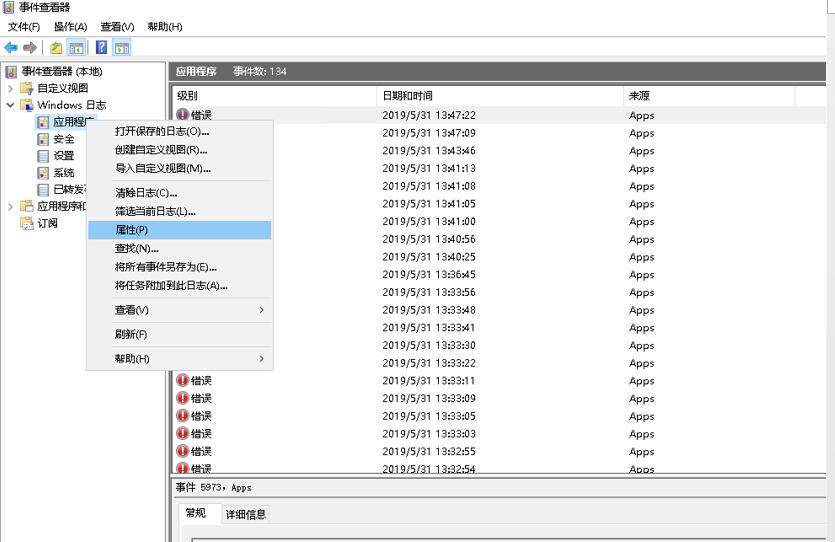Open 查看(V) submenu in context menu

(x=180, y=310)
